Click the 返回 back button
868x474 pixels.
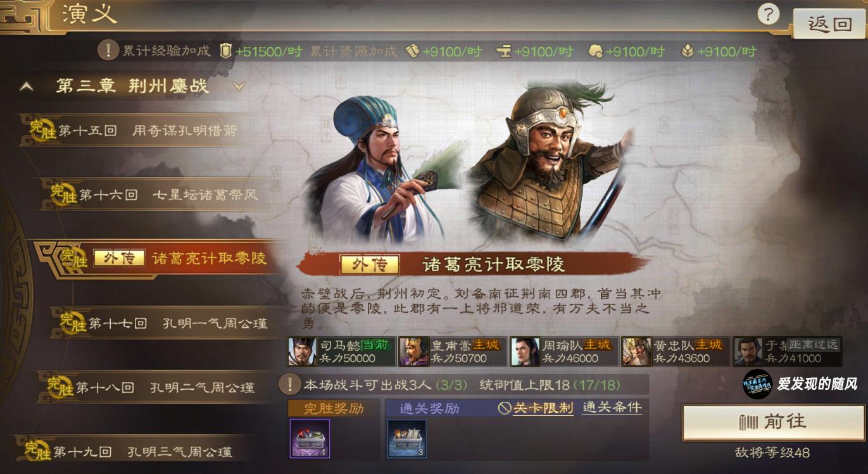click(829, 24)
